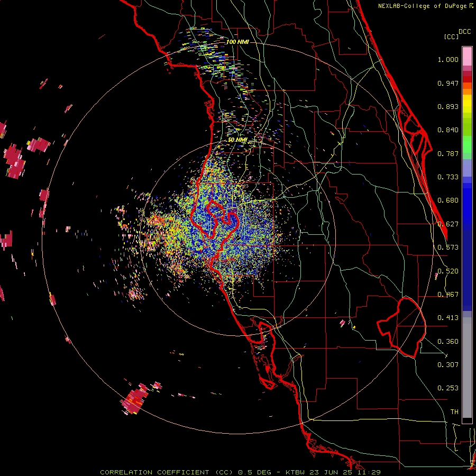Click the 1.000 value on the color scale
The width and height of the screenshot is (476, 476).
(448, 59)
